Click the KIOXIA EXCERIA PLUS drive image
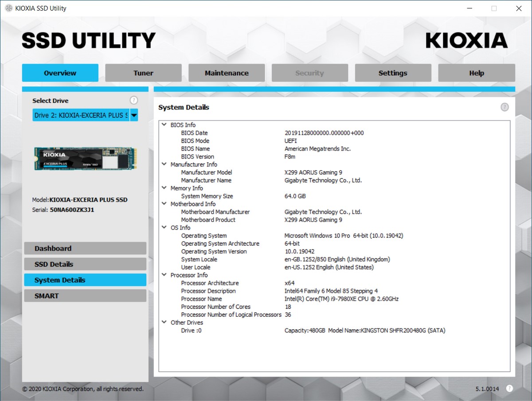 coord(86,159)
